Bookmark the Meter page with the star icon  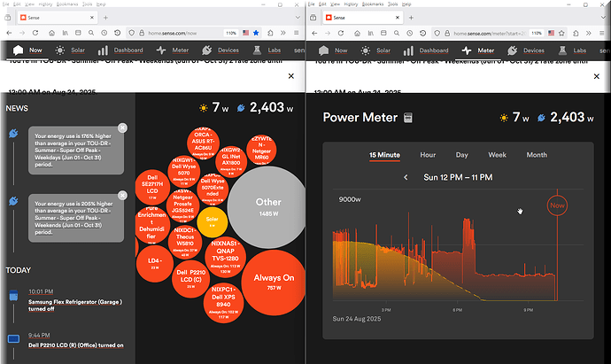pyautogui.click(x=561, y=34)
